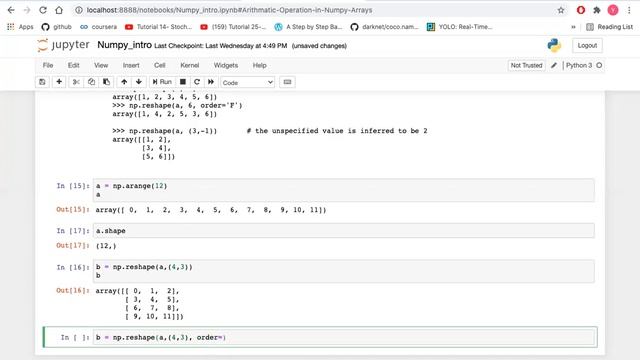Open the Tutorial 14- Stoch bookmark
640x360 pixels.
(158, 27)
